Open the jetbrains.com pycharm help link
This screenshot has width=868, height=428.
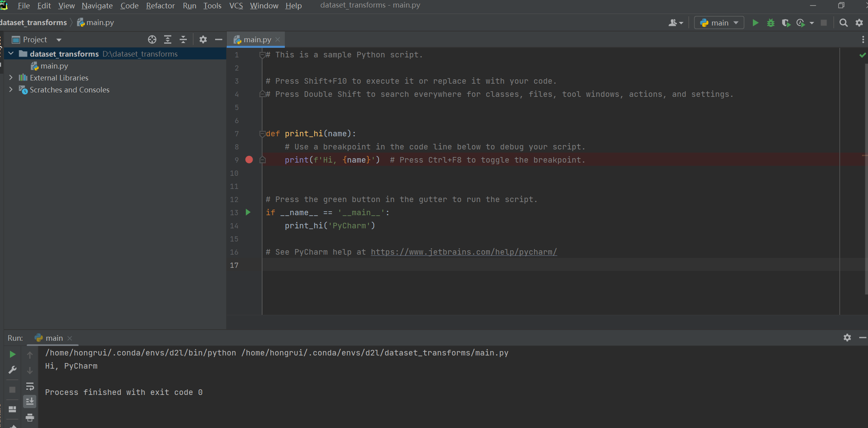[x=464, y=252]
